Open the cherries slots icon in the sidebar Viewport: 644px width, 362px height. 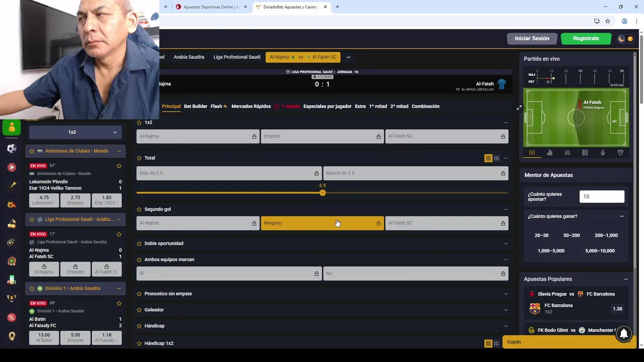(x=12, y=224)
